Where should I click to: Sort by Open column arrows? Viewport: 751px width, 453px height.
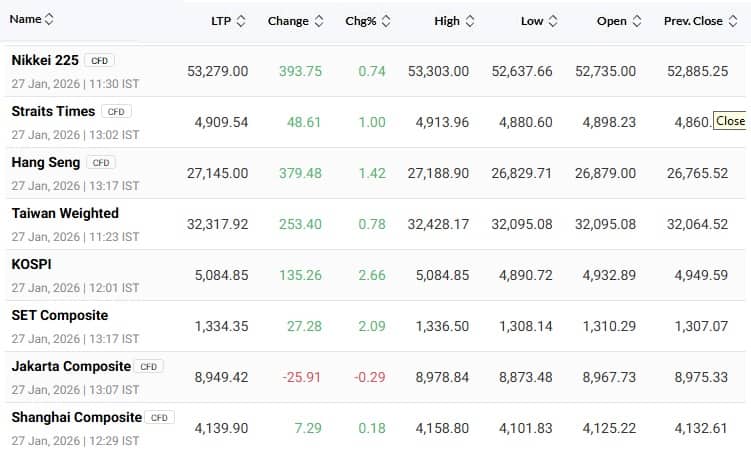[x=637, y=21]
